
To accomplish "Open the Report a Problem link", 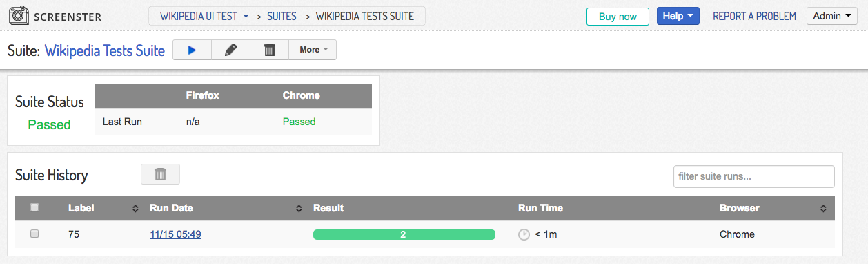I will [754, 17].
